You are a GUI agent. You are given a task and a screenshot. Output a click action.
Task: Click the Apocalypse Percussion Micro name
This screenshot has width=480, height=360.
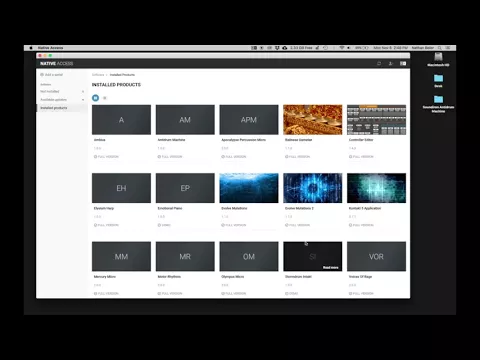243,140
